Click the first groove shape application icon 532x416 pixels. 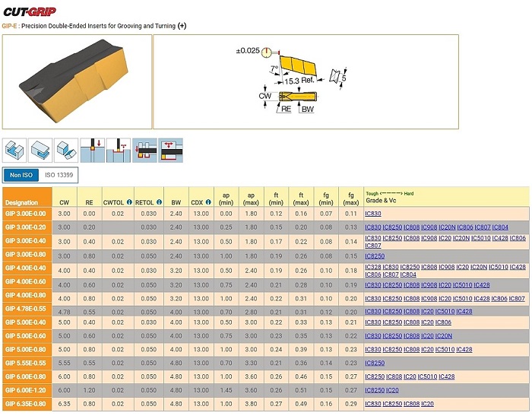coord(15,149)
